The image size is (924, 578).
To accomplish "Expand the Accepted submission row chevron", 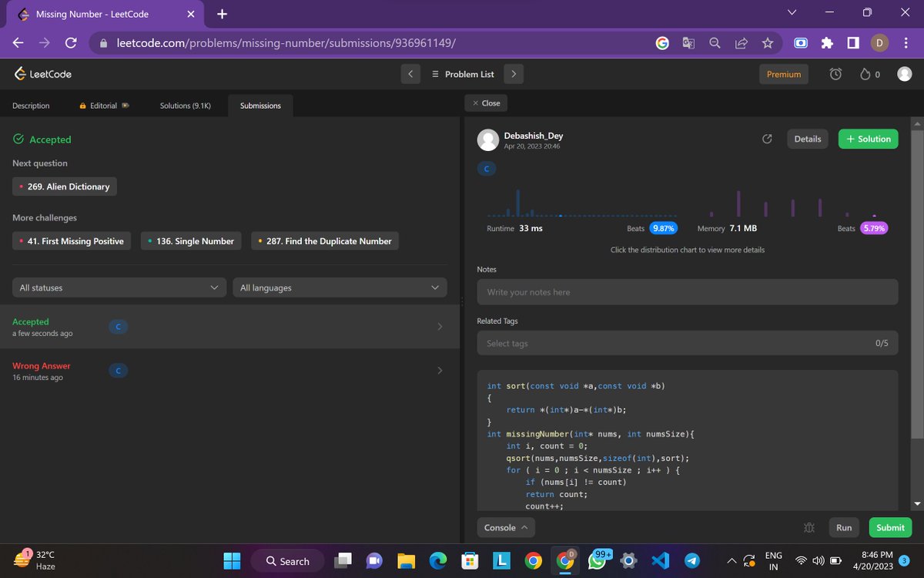I will click(440, 327).
